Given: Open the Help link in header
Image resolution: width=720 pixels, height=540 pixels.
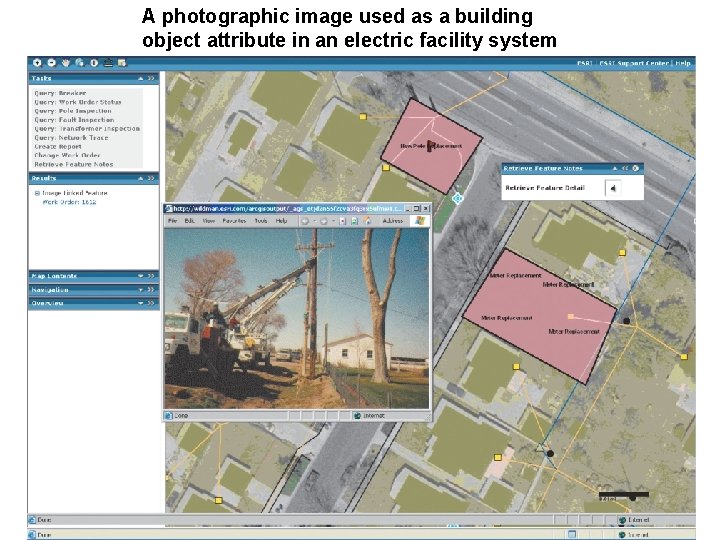Looking at the screenshot, I should tap(683, 63).
